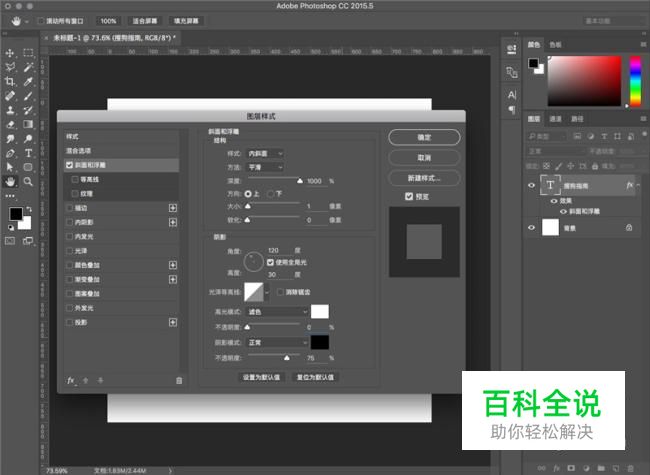Toggle visibility of 效果 in layers panel

point(553,201)
